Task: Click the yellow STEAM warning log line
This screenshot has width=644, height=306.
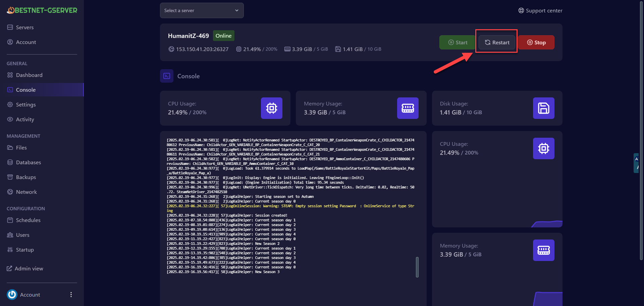Action: [x=290, y=208]
